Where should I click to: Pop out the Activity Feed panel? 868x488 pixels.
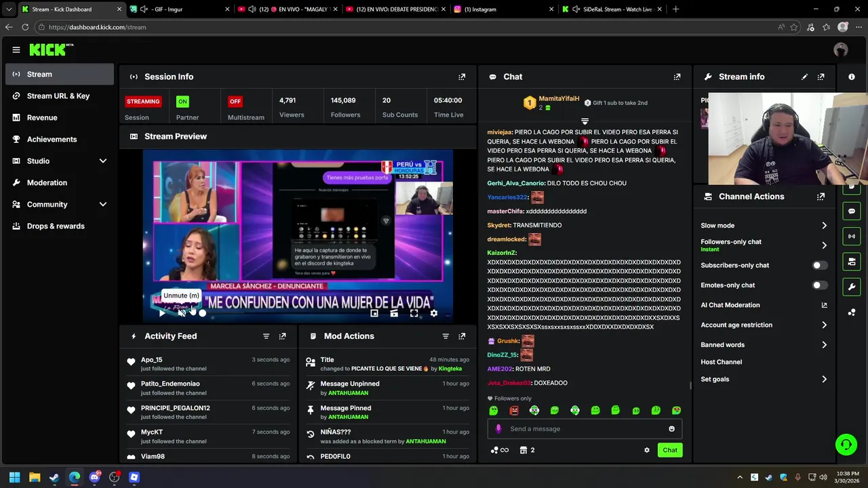pyautogui.click(x=283, y=336)
